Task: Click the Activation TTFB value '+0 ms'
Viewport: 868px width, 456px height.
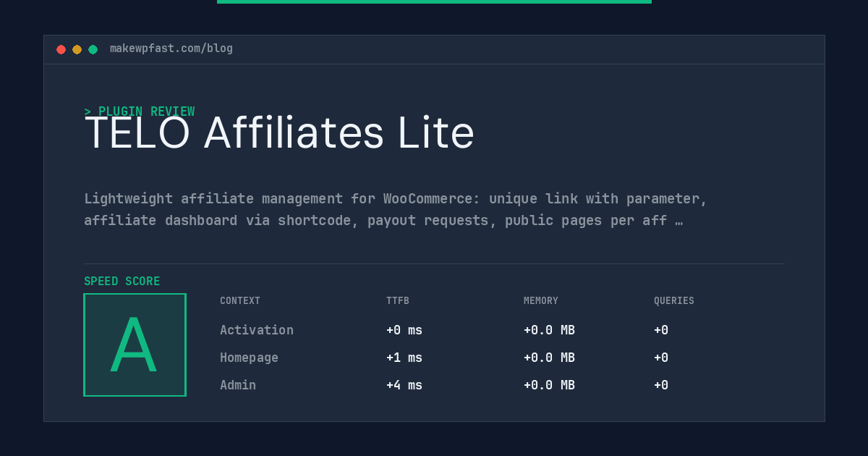Action: point(404,330)
